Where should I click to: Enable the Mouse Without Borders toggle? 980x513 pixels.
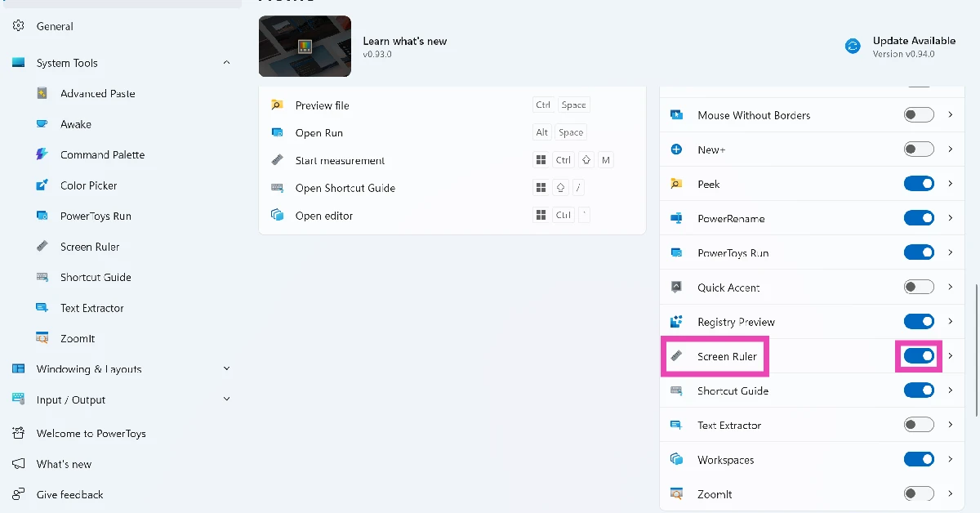919,115
